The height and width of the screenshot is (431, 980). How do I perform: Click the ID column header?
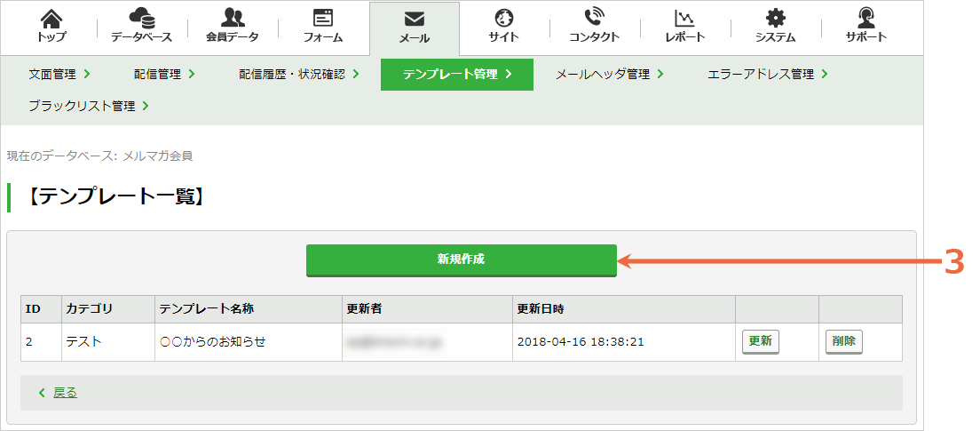pos(41,309)
